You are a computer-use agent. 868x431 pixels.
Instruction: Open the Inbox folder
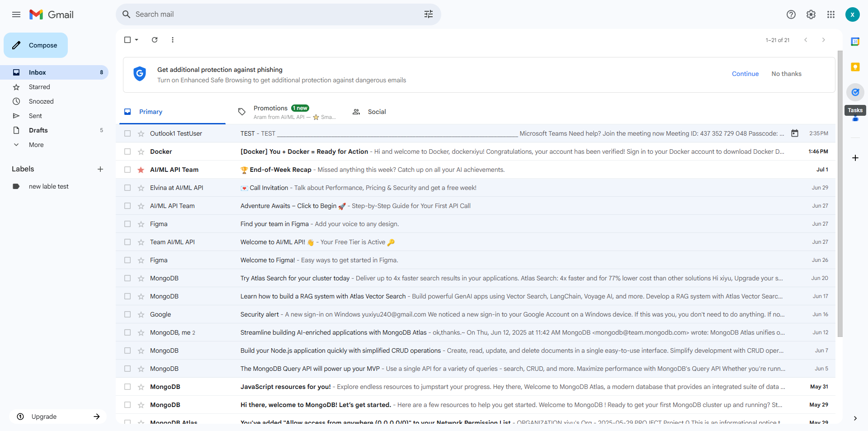(54, 72)
